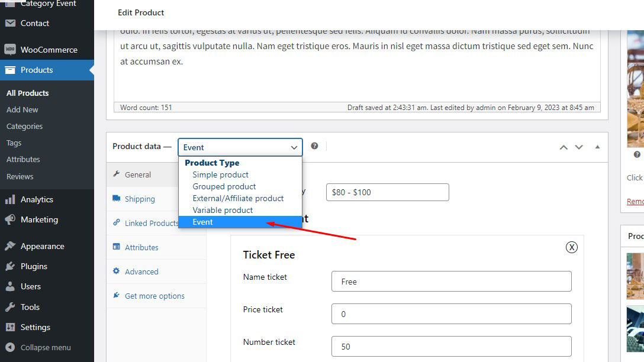This screenshot has width=644, height=362.
Task: Click the help question mark beside product type
Action: (315, 146)
